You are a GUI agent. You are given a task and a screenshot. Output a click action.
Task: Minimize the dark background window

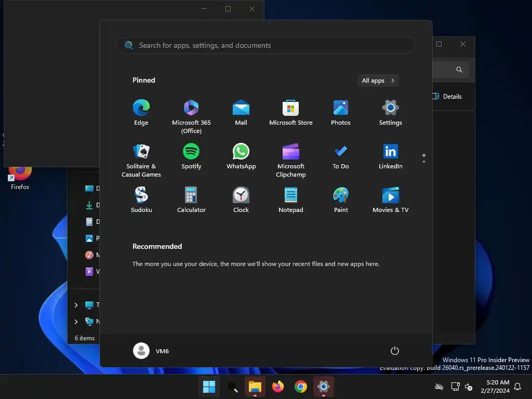point(204,9)
